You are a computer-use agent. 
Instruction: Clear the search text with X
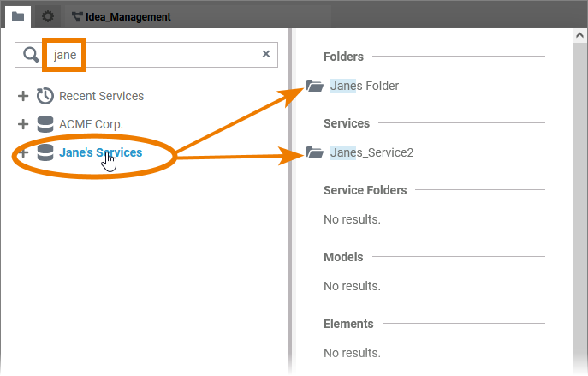265,54
